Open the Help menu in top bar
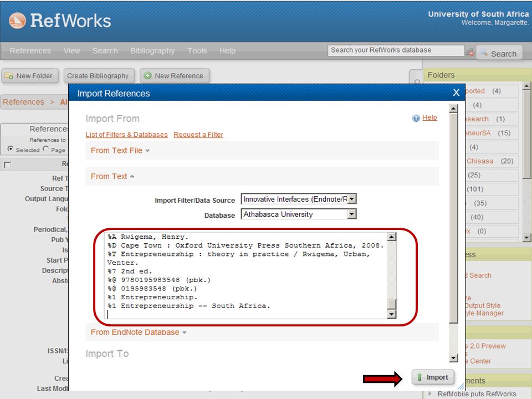 click(x=227, y=51)
